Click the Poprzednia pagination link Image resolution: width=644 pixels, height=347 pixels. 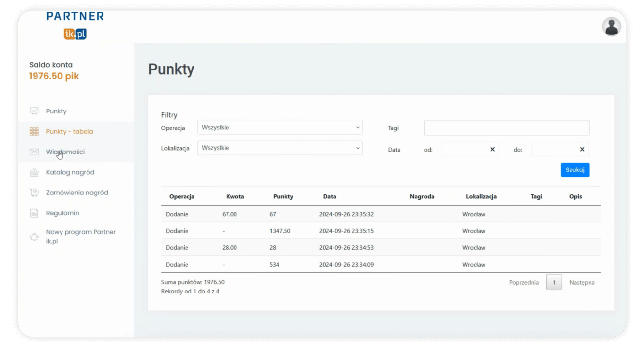524,283
